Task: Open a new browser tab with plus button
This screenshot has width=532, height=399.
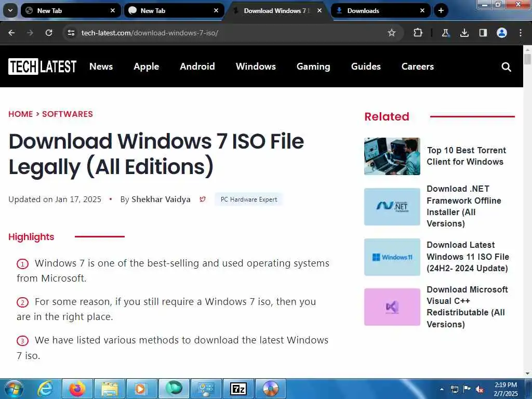Action: [441, 10]
